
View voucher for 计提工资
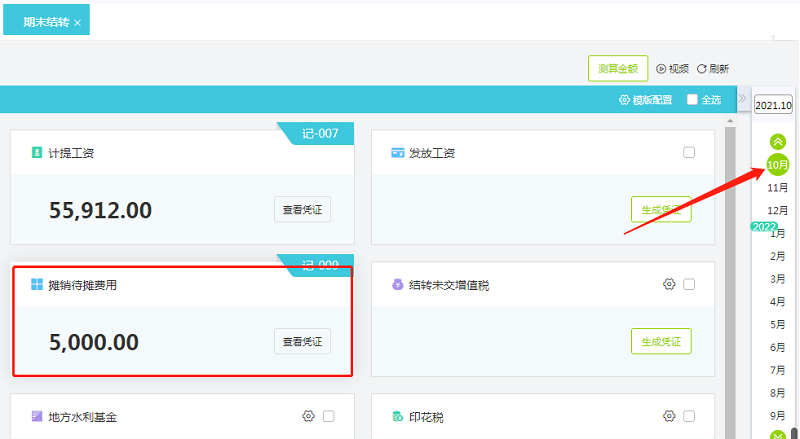click(302, 209)
